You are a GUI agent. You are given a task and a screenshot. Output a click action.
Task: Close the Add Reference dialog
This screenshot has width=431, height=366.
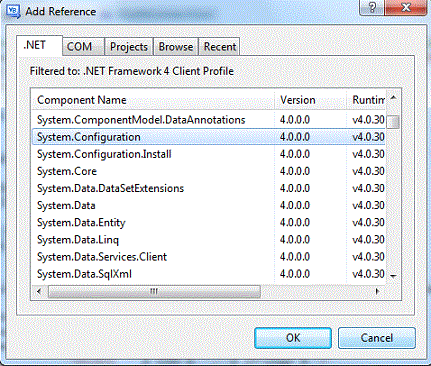tap(405, 7)
